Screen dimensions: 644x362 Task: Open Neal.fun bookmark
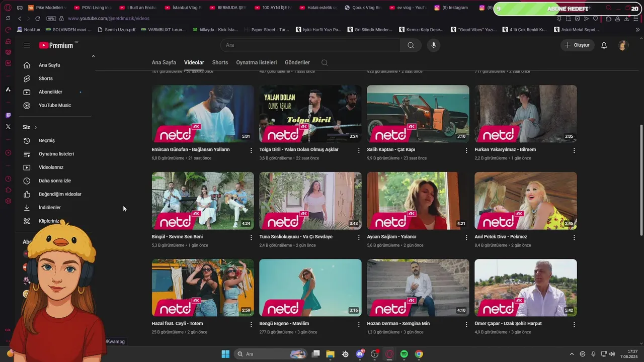coord(28,30)
